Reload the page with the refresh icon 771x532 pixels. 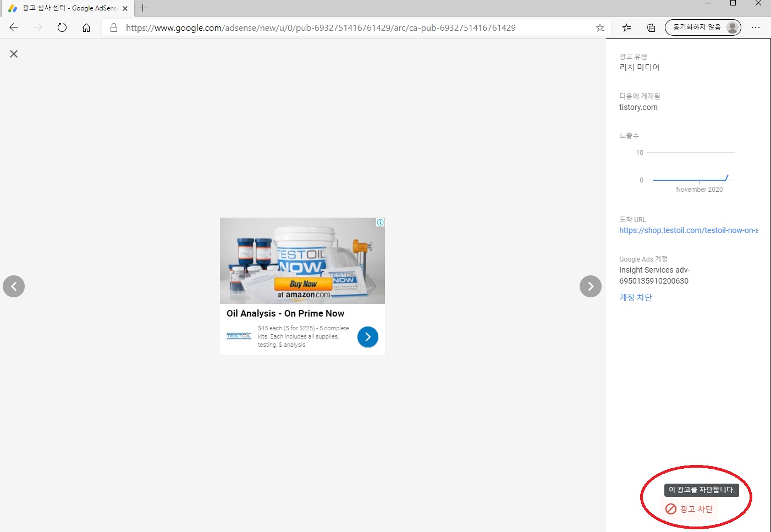click(x=62, y=27)
